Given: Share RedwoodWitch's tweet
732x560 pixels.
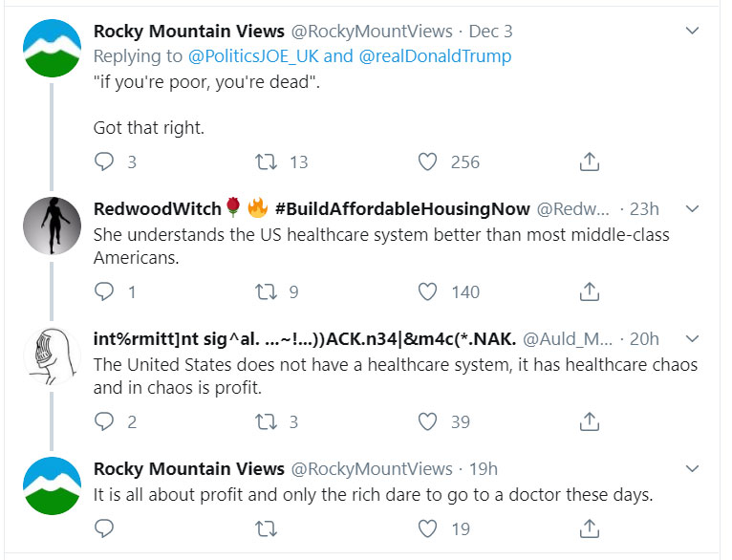Looking at the screenshot, I should (x=590, y=291).
